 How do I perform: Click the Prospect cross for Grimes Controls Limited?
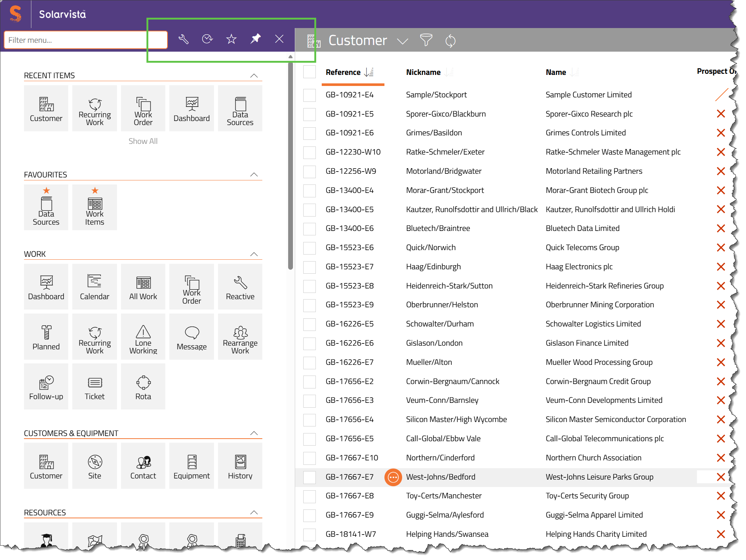721,133
